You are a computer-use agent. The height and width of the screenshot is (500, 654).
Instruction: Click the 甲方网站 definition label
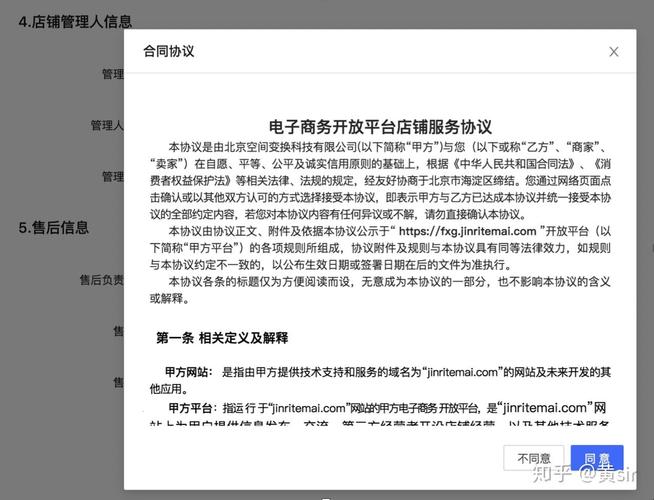point(187,372)
